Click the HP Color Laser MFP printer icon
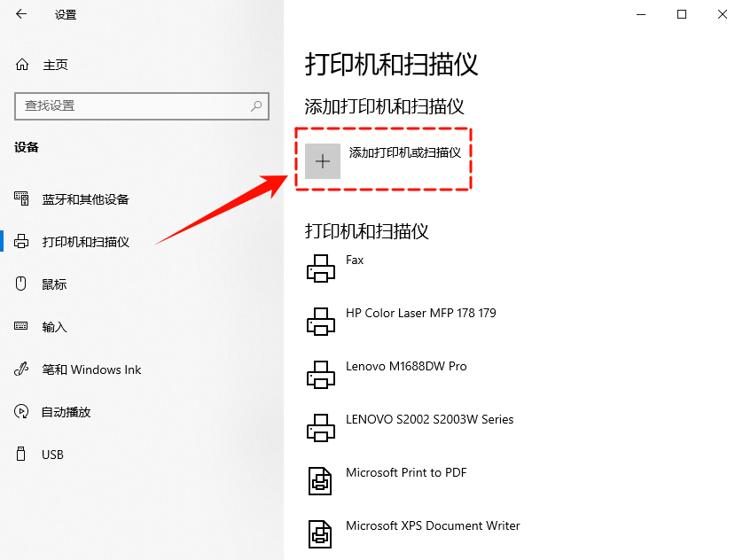 (320, 321)
